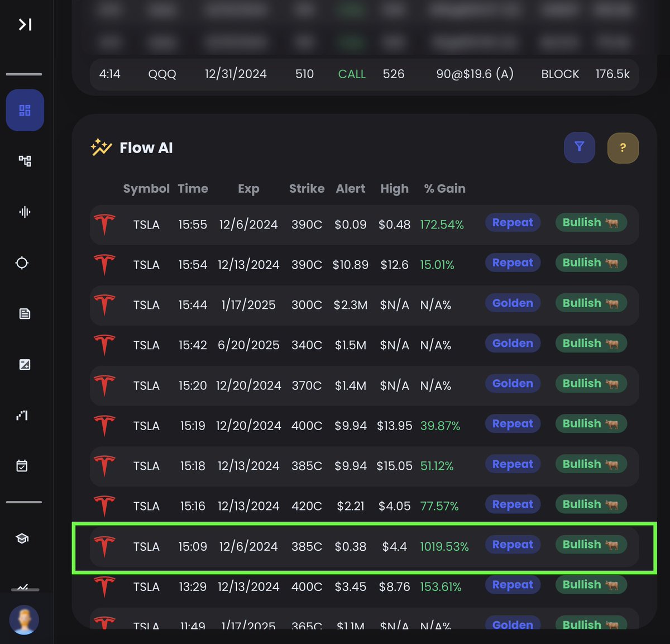Click the 77.57% gain value
This screenshot has height=644, width=670.
(x=439, y=506)
